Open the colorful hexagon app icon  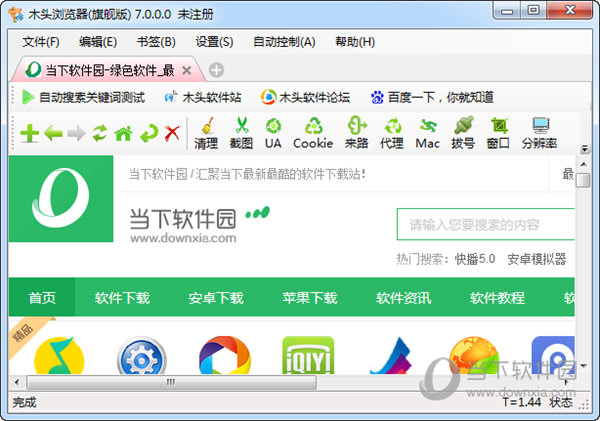tap(225, 356)
